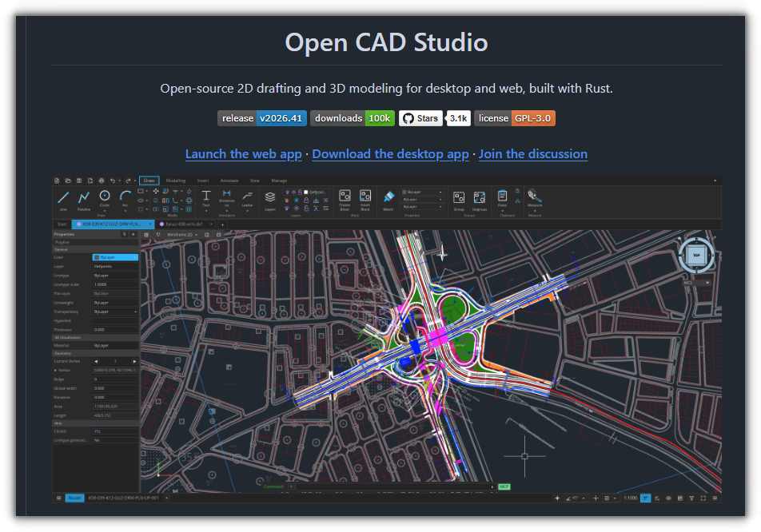
Task: Toggle the Model space button
Action: point(75,498)
